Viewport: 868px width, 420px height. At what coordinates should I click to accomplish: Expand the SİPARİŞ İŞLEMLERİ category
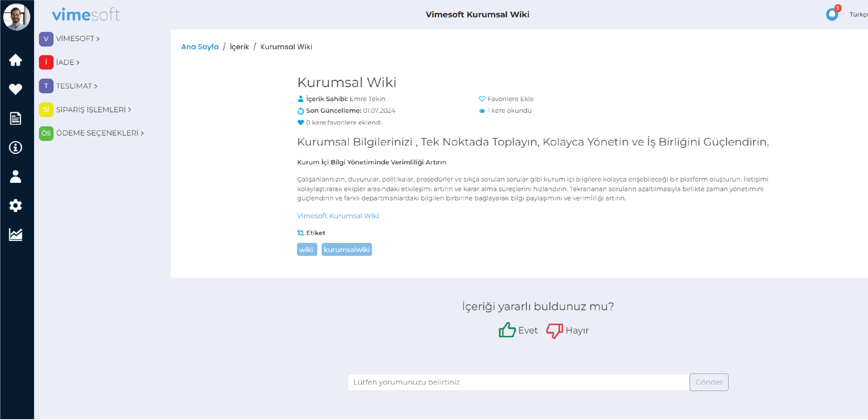click(94, 110)
